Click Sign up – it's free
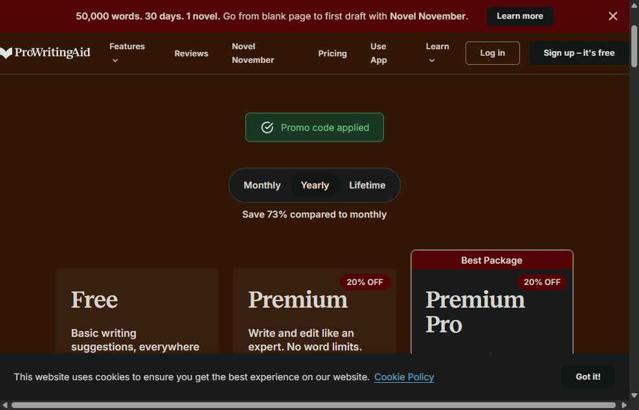This screenshot has height=410, width=639. point(579,53)
